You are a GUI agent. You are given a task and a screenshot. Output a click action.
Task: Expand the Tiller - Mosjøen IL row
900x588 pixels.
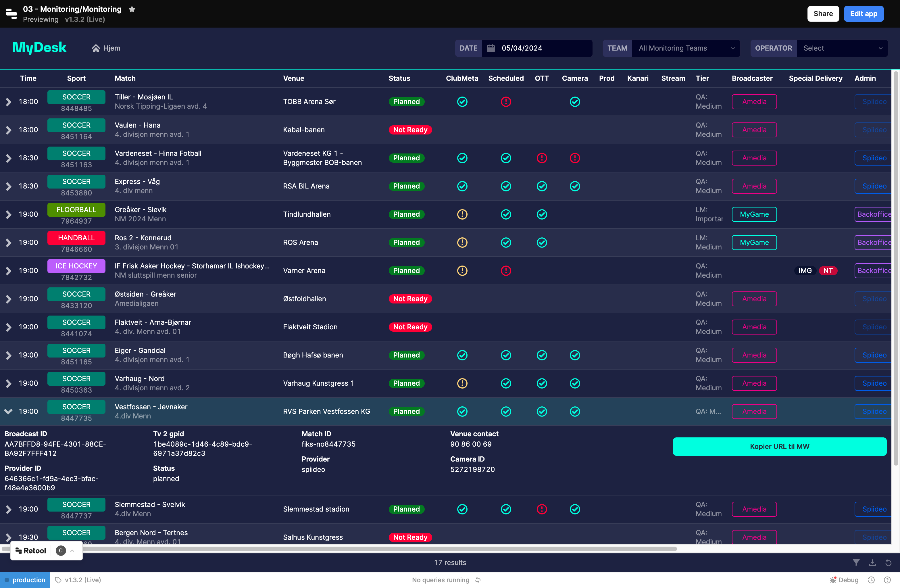pyautogui.click(x=8, y=102)
